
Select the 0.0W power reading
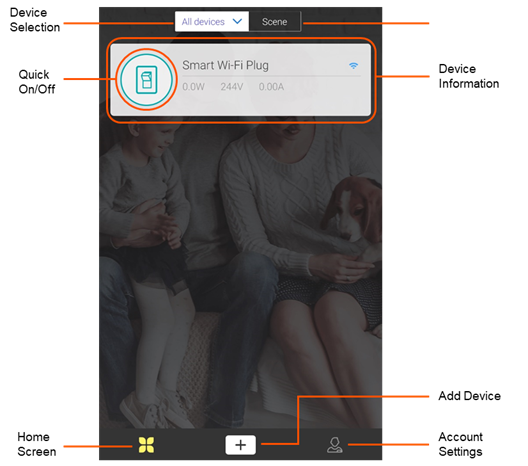(x=193, y=87)
